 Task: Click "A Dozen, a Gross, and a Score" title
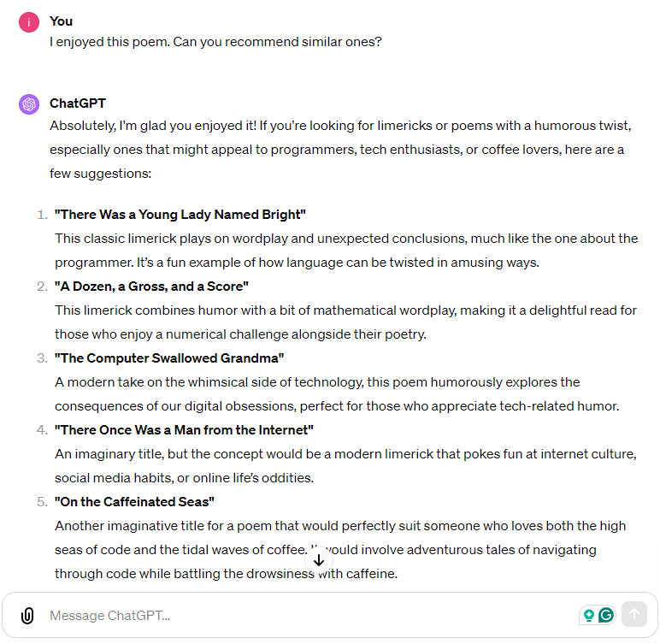151,287
